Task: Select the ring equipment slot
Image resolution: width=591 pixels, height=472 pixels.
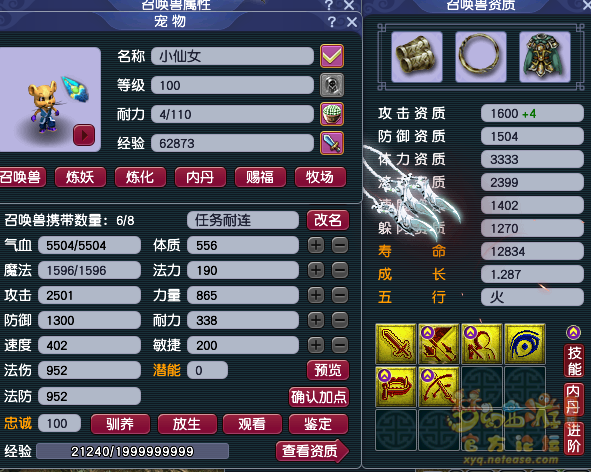Action: point(481,57)
